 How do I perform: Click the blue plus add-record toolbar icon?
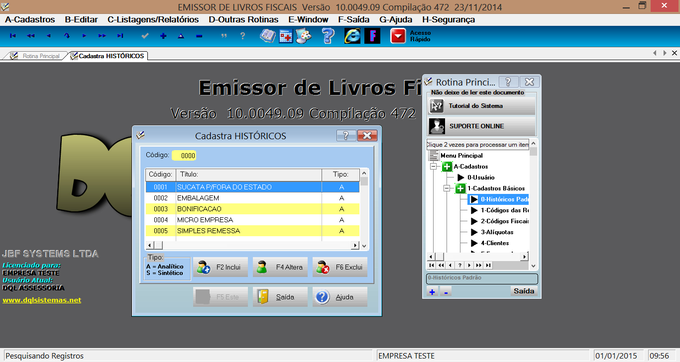[x=163, y=36]
